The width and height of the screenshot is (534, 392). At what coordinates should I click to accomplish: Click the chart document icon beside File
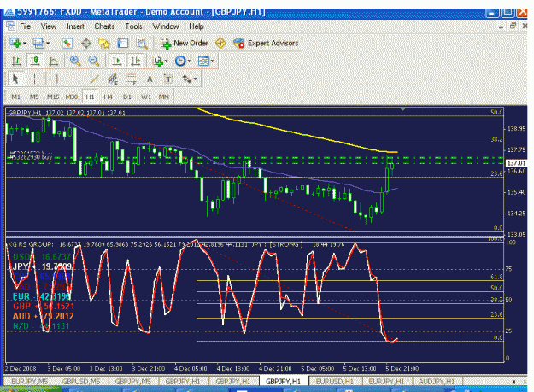click(x=10, y=26)
